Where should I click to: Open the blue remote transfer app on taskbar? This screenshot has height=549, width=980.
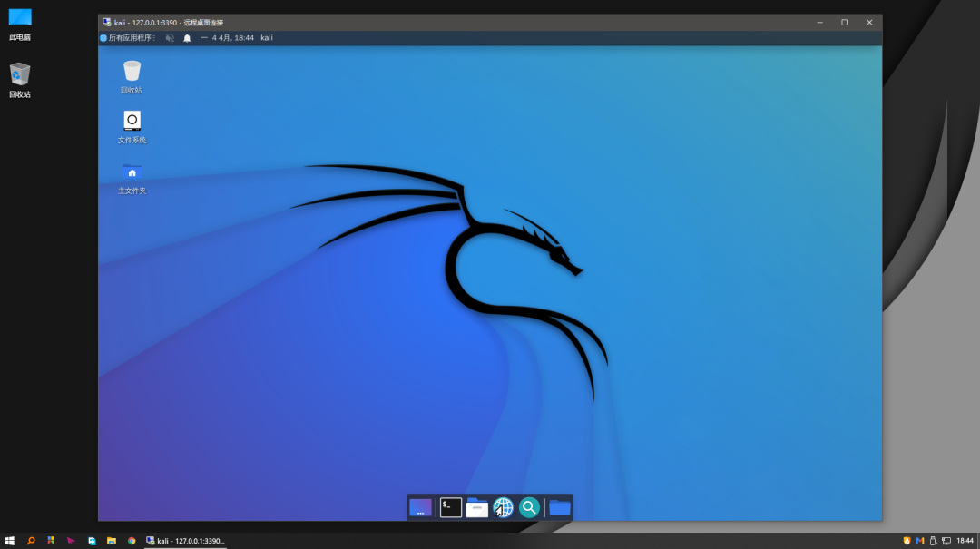tap(92, 541)
